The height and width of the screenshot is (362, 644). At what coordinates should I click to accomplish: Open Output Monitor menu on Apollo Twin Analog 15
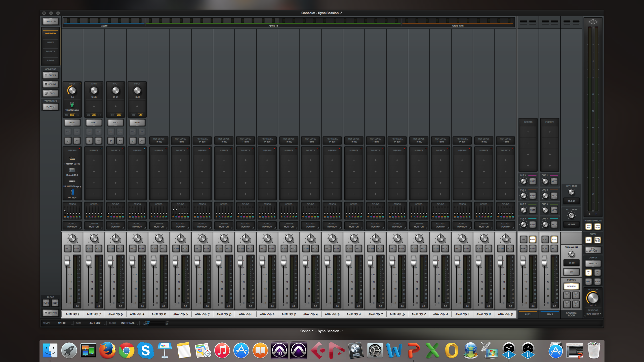click(505, 225)
